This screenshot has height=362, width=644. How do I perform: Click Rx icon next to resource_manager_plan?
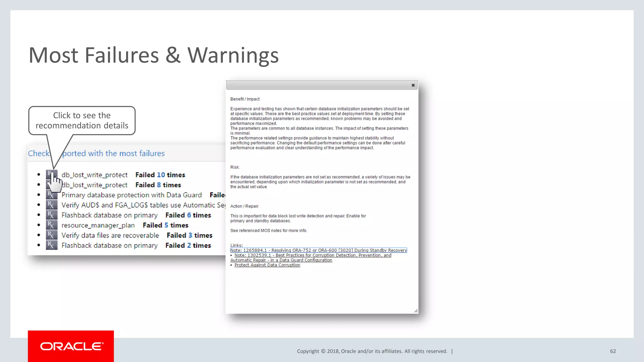click(x=52, y=225)
